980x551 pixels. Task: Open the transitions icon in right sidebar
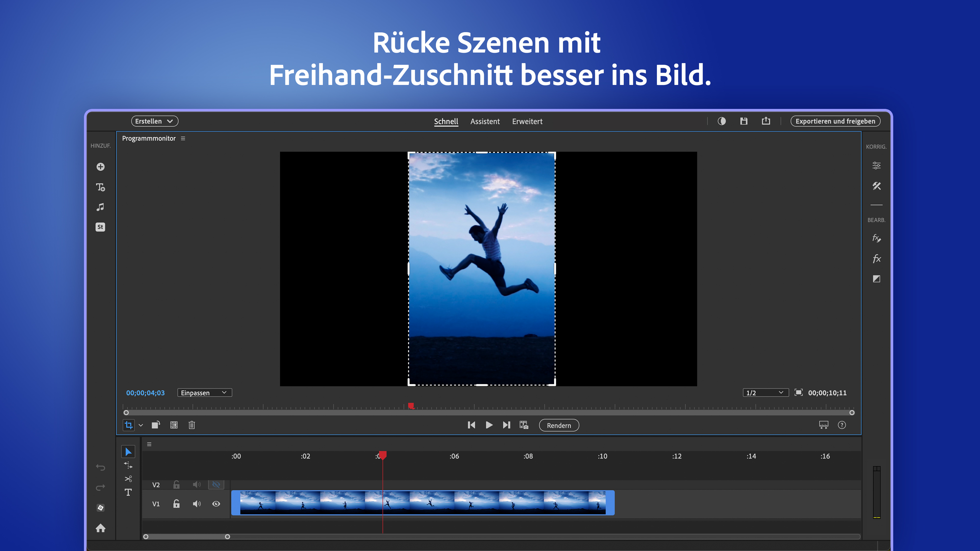coord(877,279)
